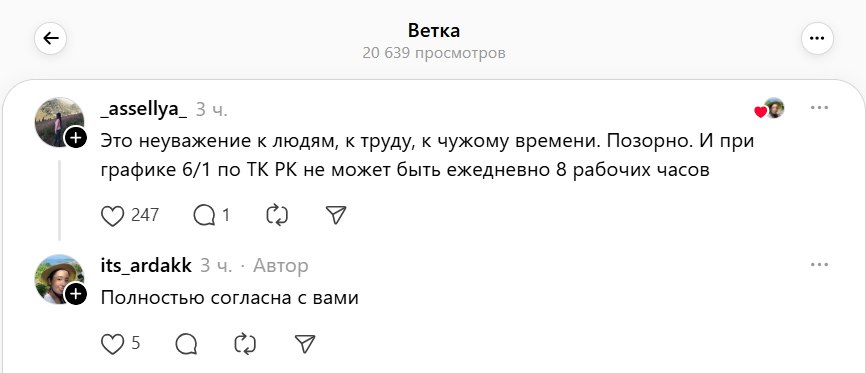Reply to the its_ardakk comment
This screenshot has height=373, width=866.
(x=187, y=344)
